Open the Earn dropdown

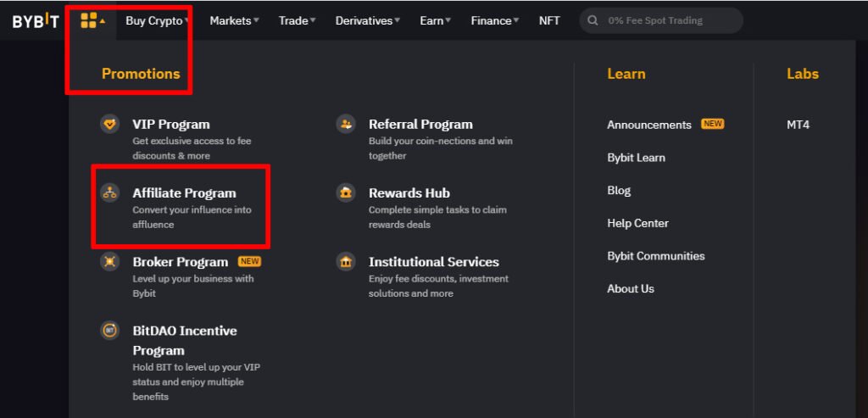tap(435, 20)
